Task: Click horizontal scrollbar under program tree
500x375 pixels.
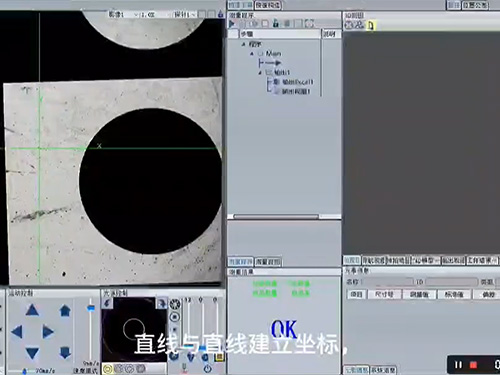Action: [x=276, y=216]
